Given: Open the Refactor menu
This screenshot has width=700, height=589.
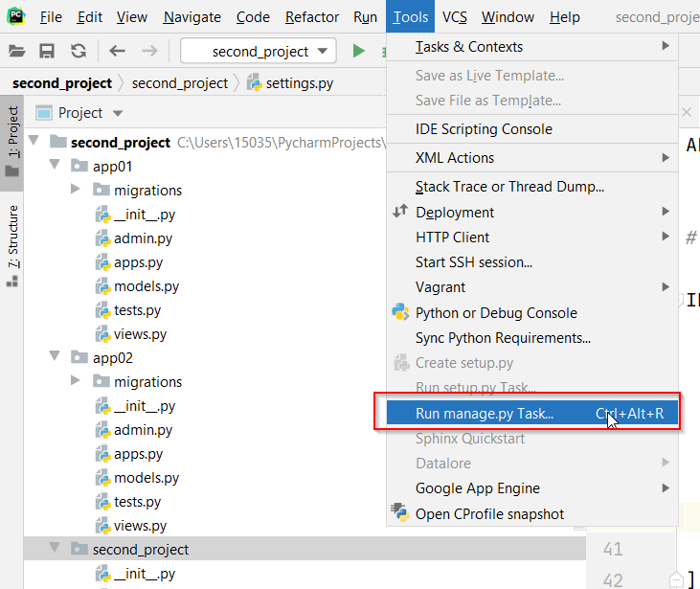Looking at the screenshot, I should coord(311,17).
